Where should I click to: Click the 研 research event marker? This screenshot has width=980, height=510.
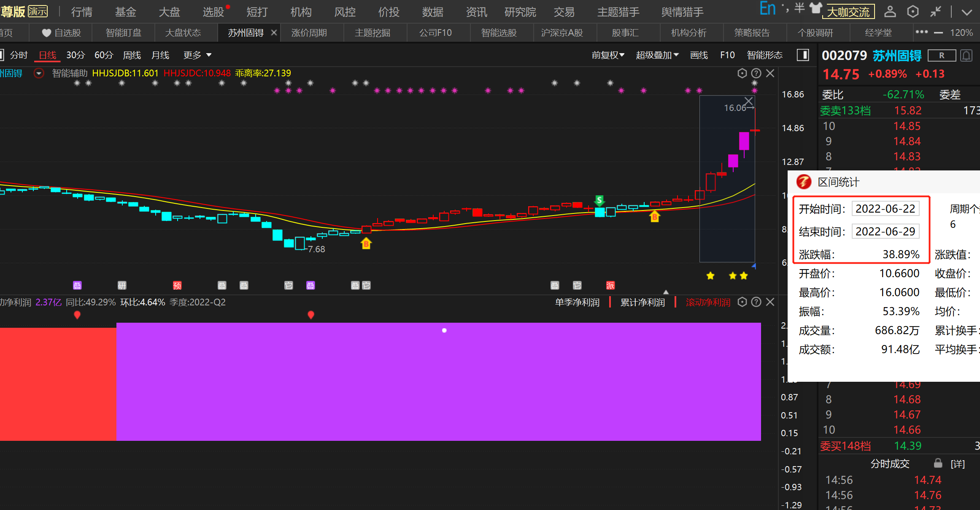[122, 286]
